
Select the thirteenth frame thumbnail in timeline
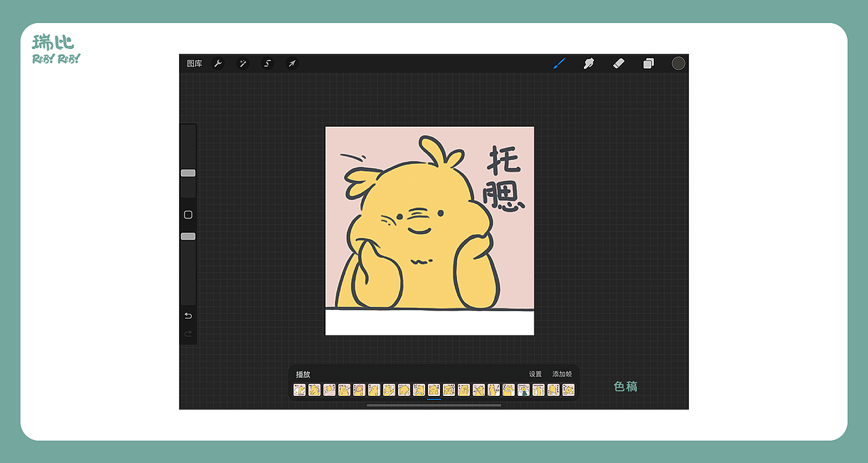point(479,390)
